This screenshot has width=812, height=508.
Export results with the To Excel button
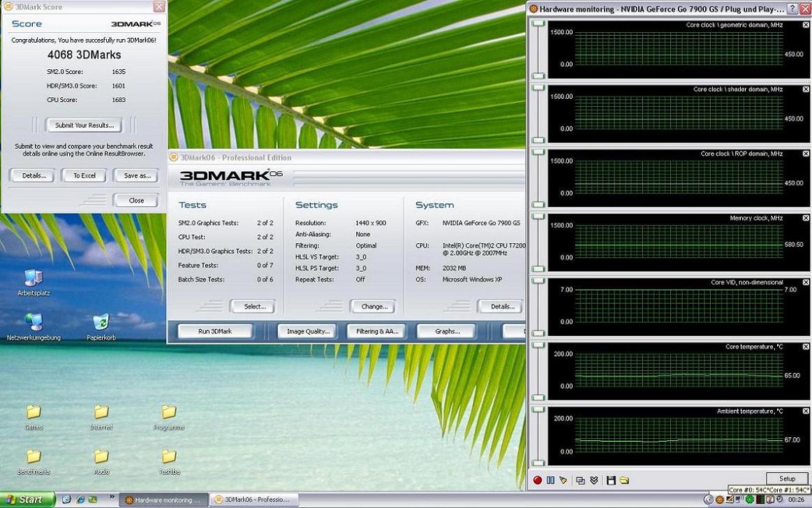[84, 175]
